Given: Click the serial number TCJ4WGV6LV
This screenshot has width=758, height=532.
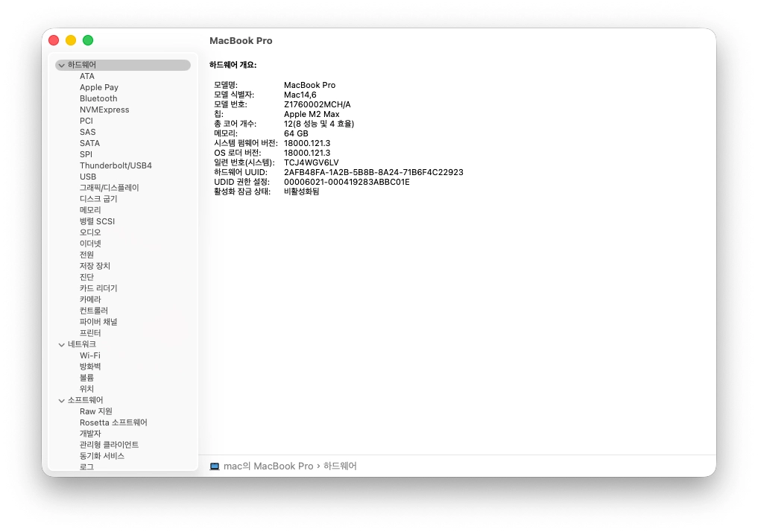Looking at the screenshot, I should [x=312, y=162].
